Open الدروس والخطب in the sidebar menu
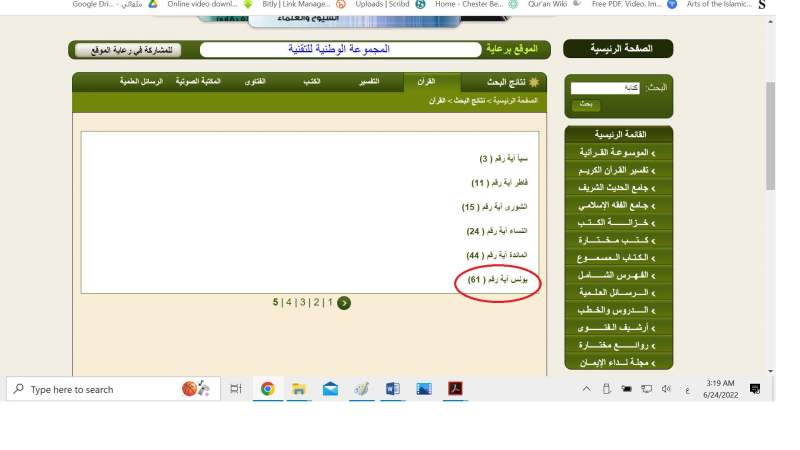 pos(618,310)
